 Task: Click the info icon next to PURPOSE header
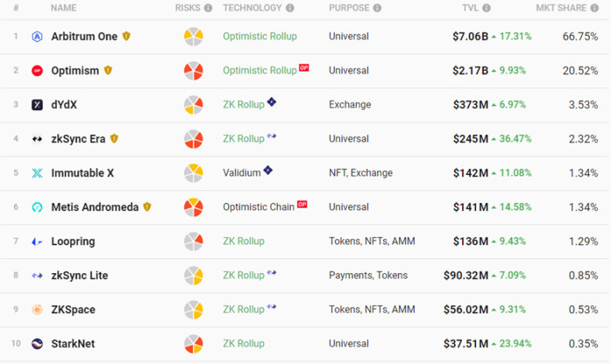pos(377,8)
